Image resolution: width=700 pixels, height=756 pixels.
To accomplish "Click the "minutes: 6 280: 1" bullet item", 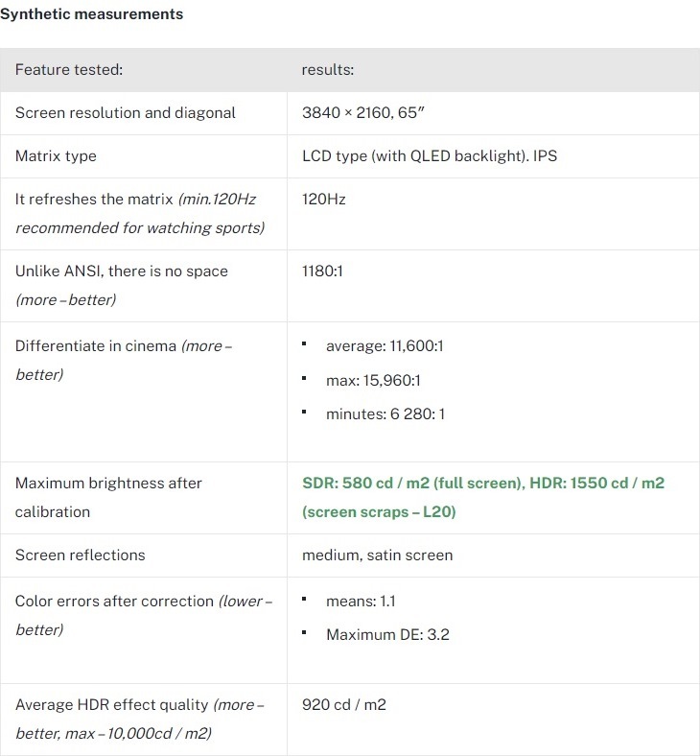I will point(385,414).
